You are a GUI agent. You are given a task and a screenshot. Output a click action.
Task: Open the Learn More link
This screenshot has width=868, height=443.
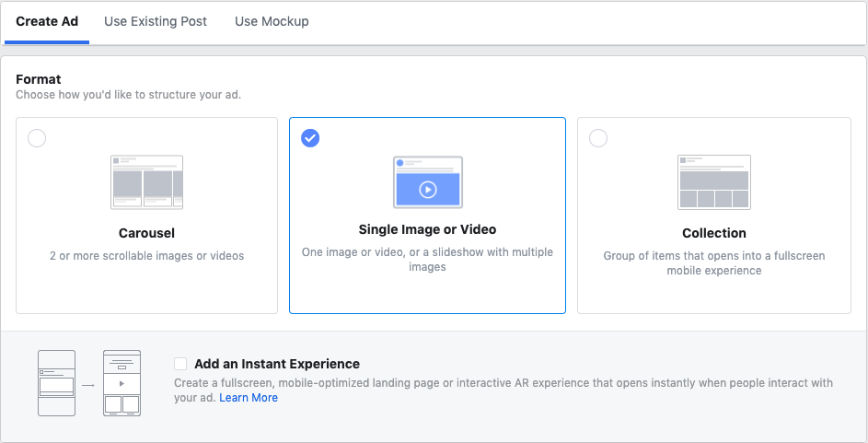tap(249, 398)
